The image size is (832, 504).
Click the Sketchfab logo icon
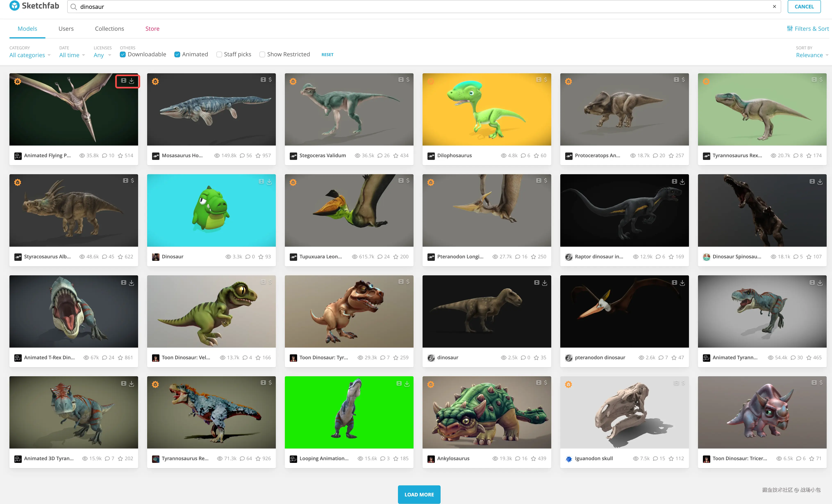coord(15,6)
